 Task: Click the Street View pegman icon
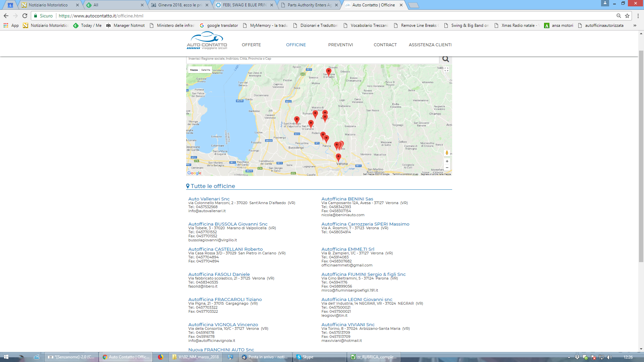447,153
